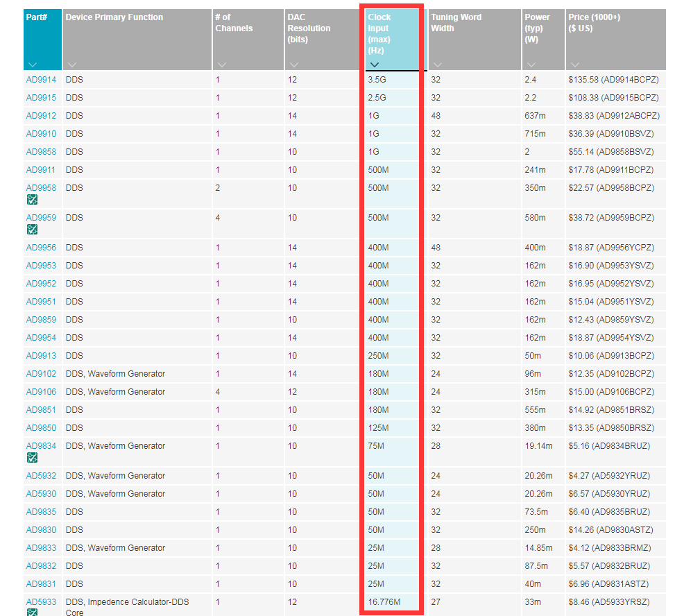675x616 pixels.
Task: View the AD9911 part page
Action: tap(41, 170)
